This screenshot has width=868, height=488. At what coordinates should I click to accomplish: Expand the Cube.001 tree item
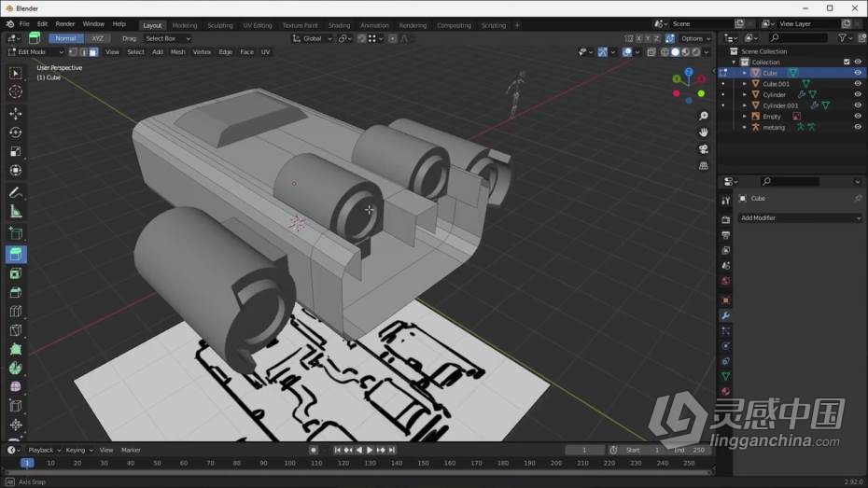[x=745, y=84]
